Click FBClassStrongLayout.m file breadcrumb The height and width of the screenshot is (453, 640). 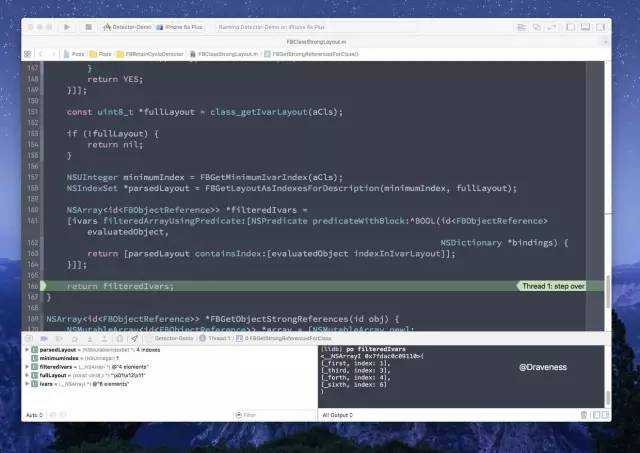(x=224, y=54)
